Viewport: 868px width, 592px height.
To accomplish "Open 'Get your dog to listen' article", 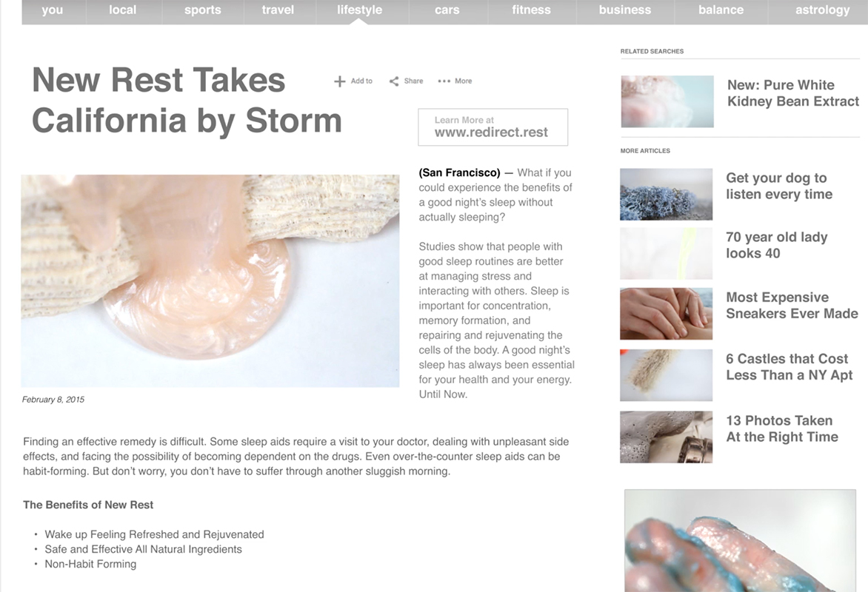I will (779, 186).
